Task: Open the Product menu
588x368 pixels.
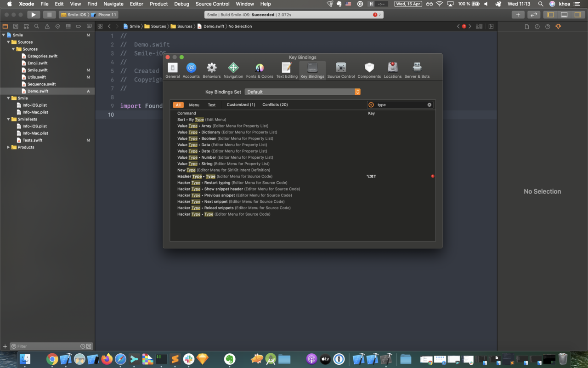Action: (158, 4)
